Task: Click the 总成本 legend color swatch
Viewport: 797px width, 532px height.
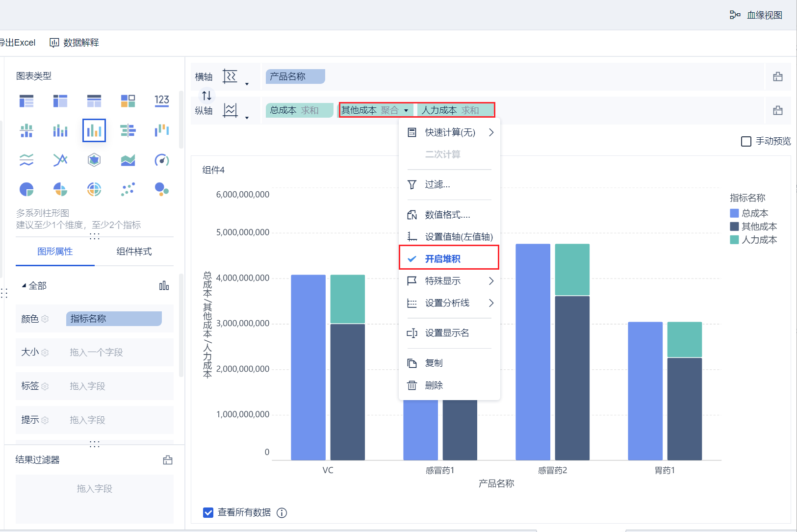Action: [x=734, y=213]
